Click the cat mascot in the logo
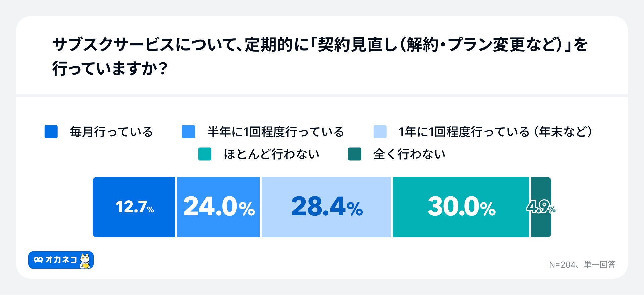The width and height of the screenshot is (644, 295). (x=85, y=261)
